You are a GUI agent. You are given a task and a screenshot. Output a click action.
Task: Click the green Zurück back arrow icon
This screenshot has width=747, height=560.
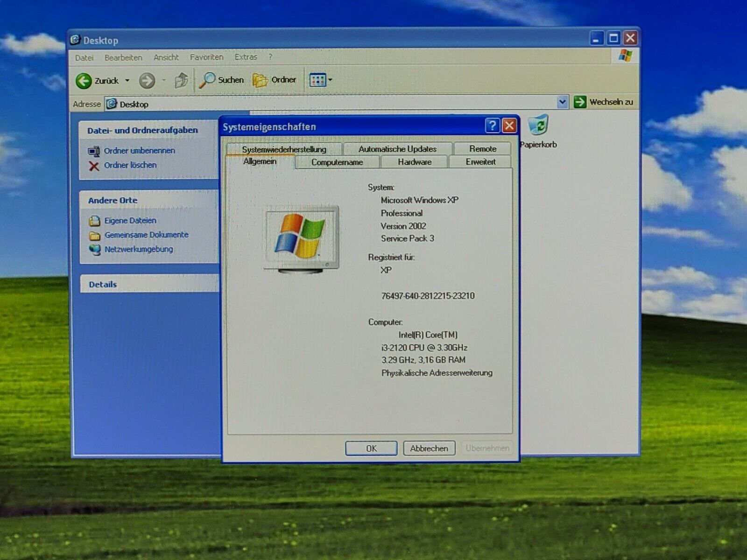[84, 81]
